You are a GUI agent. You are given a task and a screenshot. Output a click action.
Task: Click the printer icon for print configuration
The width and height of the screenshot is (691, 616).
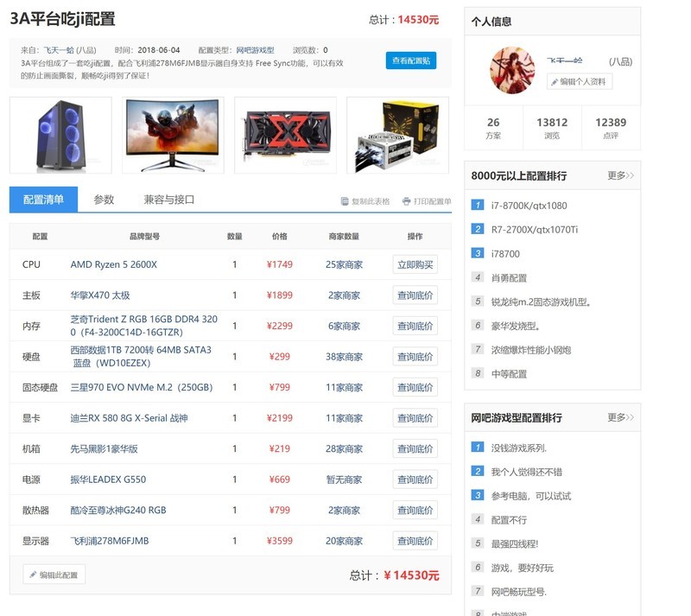click(x=406, y=201)
